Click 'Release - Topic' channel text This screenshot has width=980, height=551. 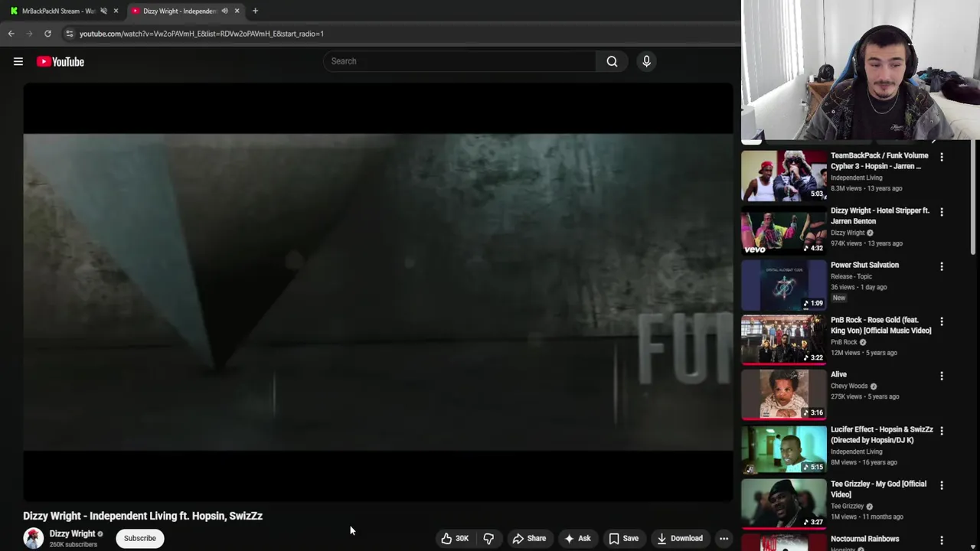(852, 276)
